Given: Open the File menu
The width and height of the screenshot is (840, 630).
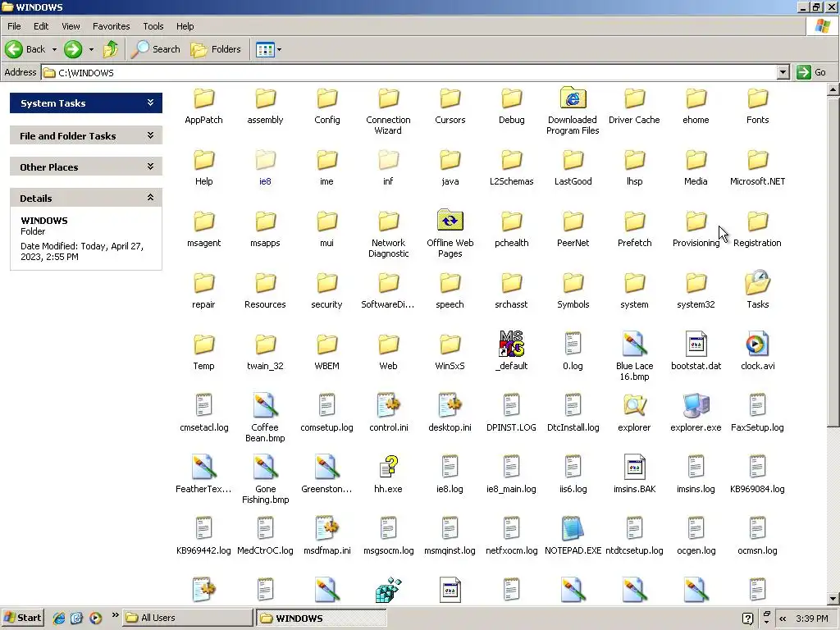Looking at the screenshot, I should tap(14, 26).
